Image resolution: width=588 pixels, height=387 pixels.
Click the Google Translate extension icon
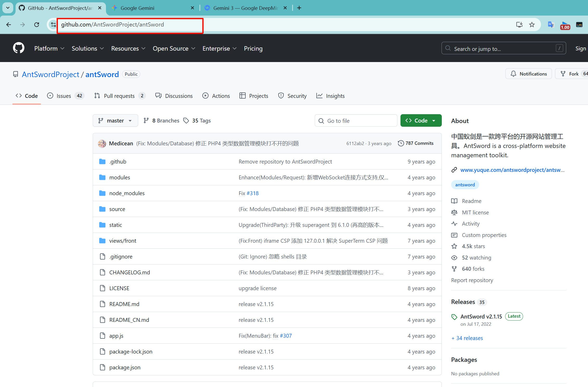[x=551, y=25]
